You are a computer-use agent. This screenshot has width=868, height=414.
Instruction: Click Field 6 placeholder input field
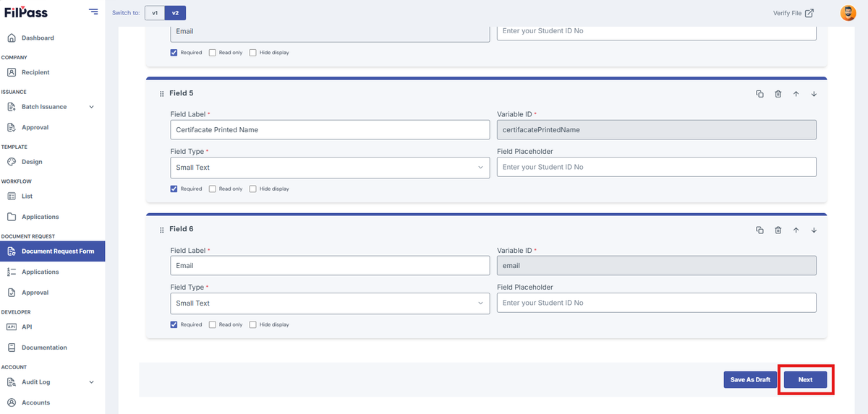[x=657, y=303]
